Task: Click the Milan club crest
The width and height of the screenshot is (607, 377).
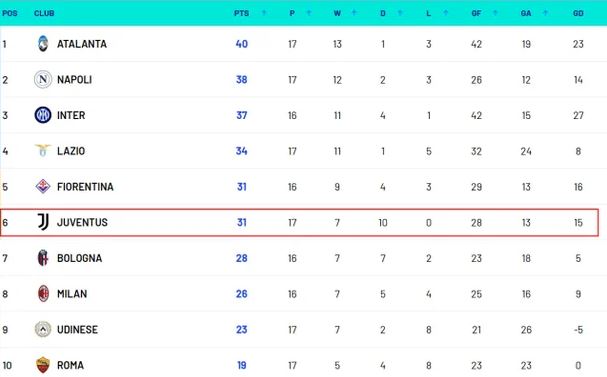Action: [x=43, y=293]
